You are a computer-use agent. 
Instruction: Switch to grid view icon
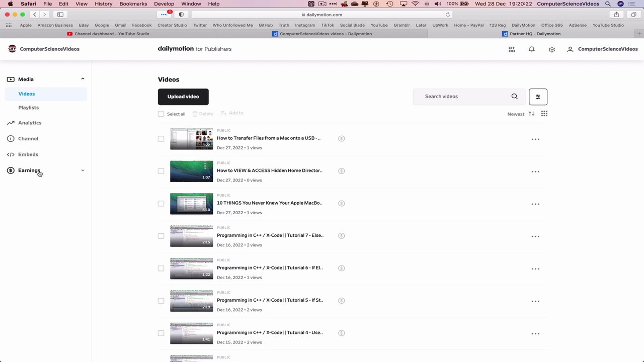pyautogui.click(x=544, y=114)
